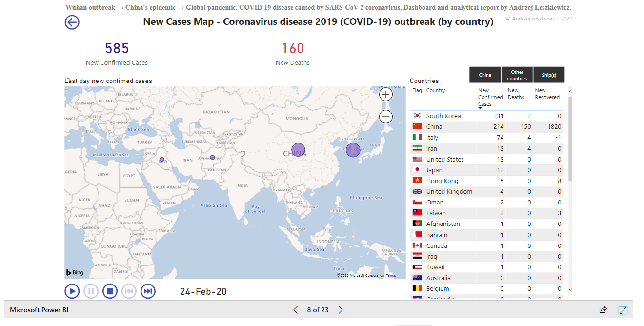
Task: Zoom out on the map
Action: click(386, 117)
